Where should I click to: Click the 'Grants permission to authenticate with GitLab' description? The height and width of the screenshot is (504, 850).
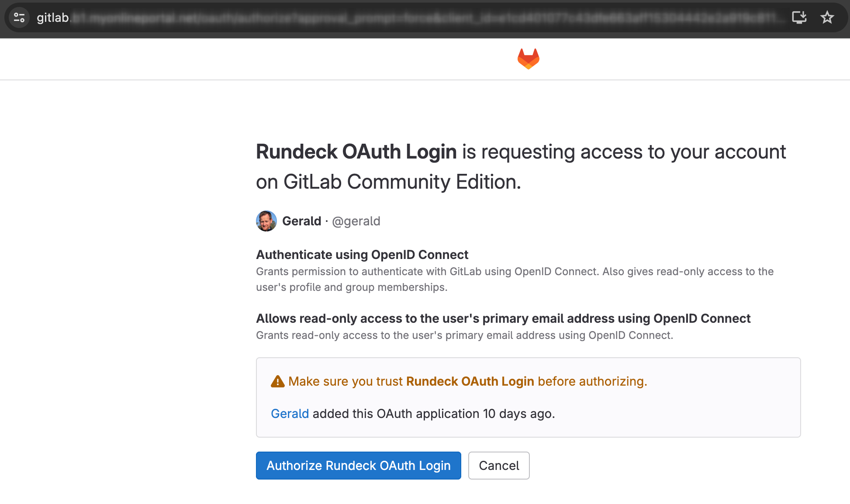pos(515,280)
